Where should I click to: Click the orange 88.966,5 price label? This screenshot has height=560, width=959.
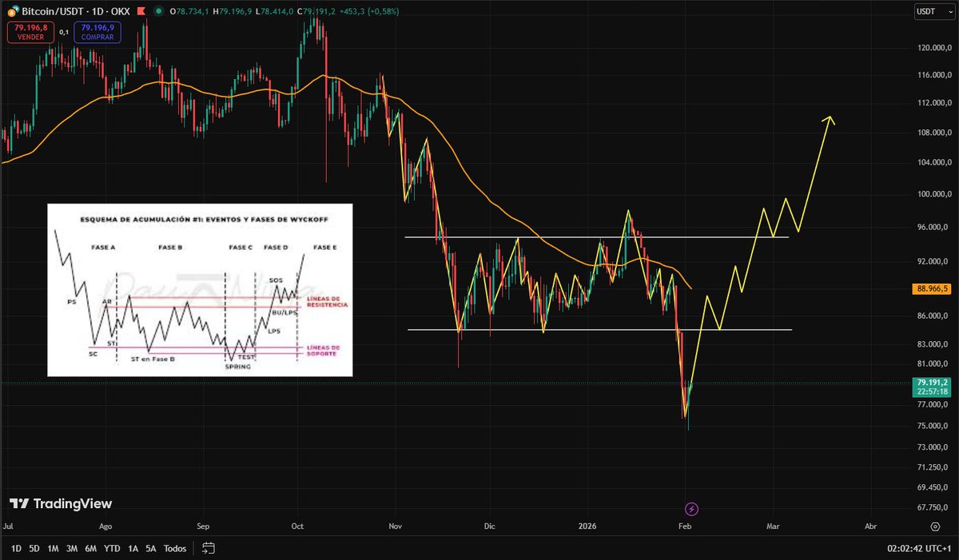point(933,288)
